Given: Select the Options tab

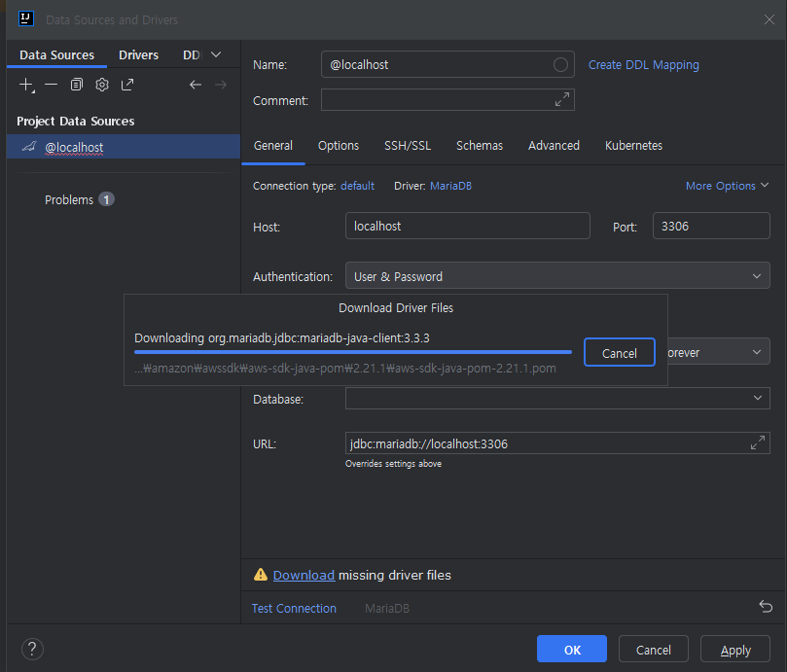Looking at the screenshot, I should coord(339,146).
